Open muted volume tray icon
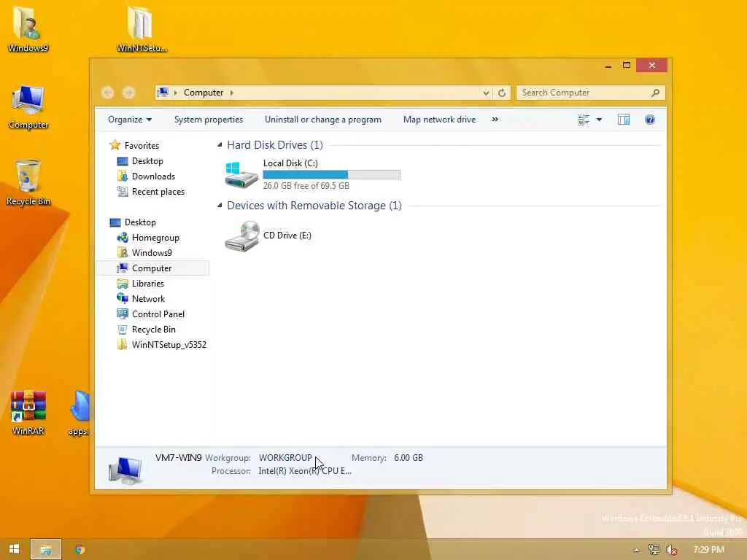 click(x=672, y=550)
